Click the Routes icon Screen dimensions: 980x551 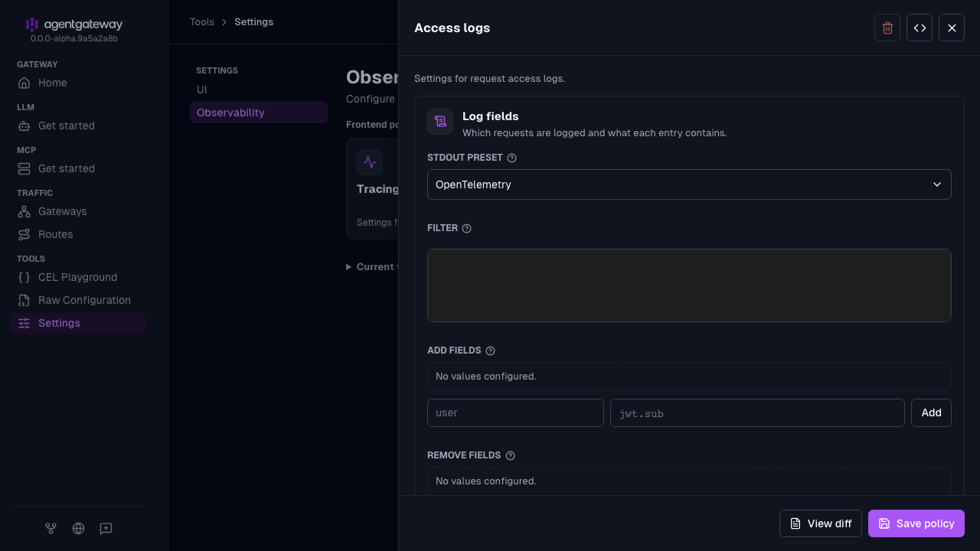pos(24,234)
